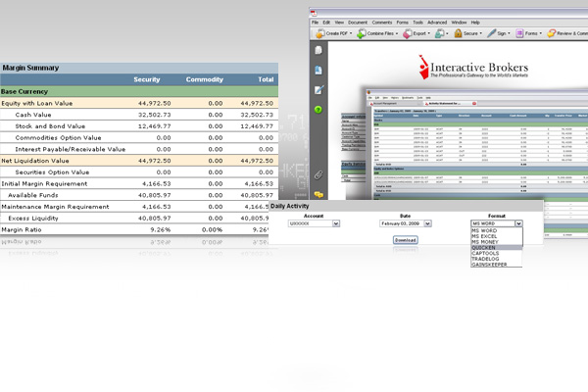588x392 pixels.
Task: Click the Stock and Bond Value label
Action: [50, 126]
